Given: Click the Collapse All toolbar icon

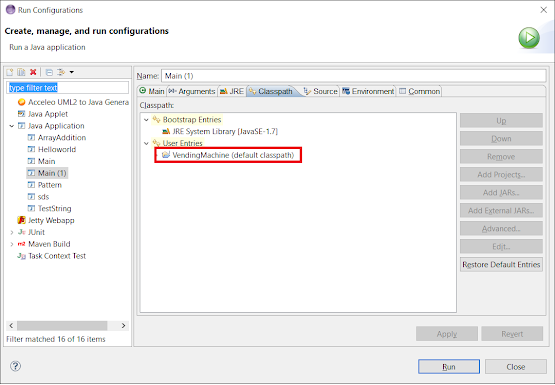Looking at the screenshot, I should pyautogui.click(x=49, y=72).
